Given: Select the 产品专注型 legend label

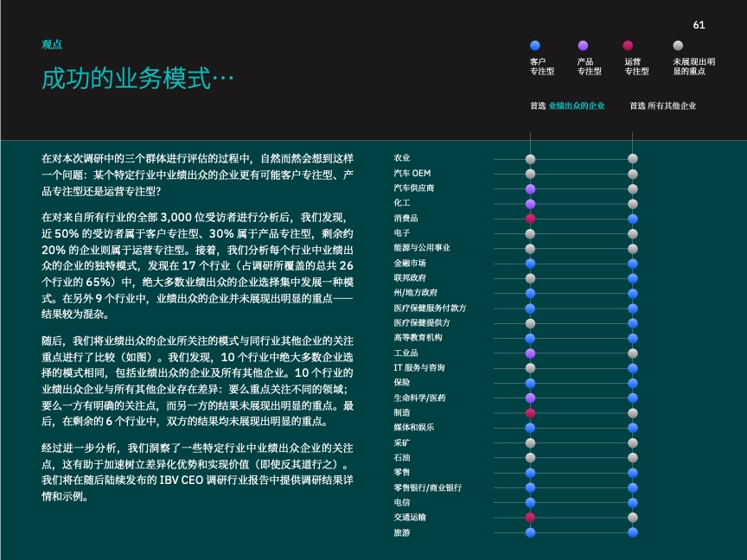Looking at the screenshot, I should 590,67.
